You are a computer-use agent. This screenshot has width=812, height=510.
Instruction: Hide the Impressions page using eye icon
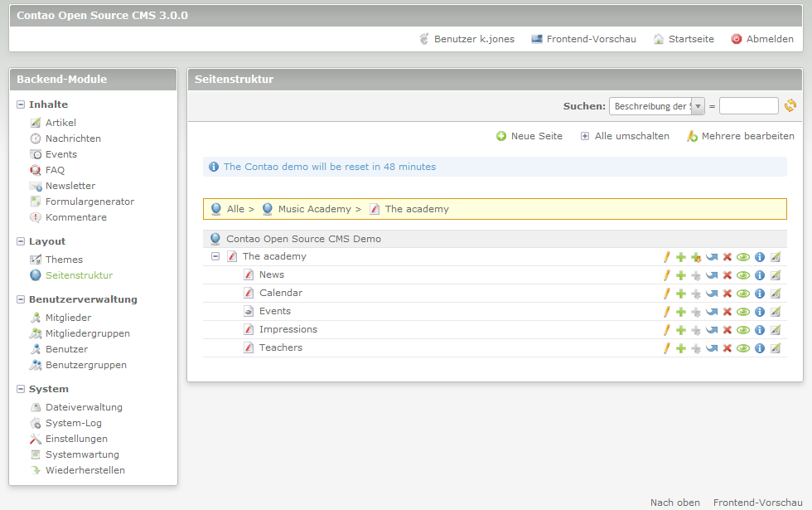click(x=743, y=330)
